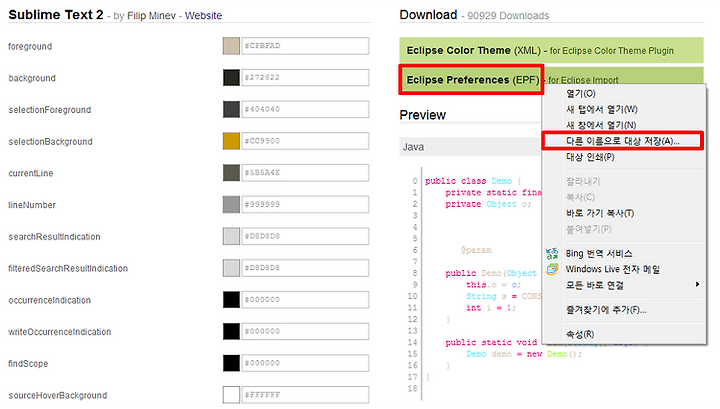Select the Java preview tab
720x409 pixels.
pos(413,147)
